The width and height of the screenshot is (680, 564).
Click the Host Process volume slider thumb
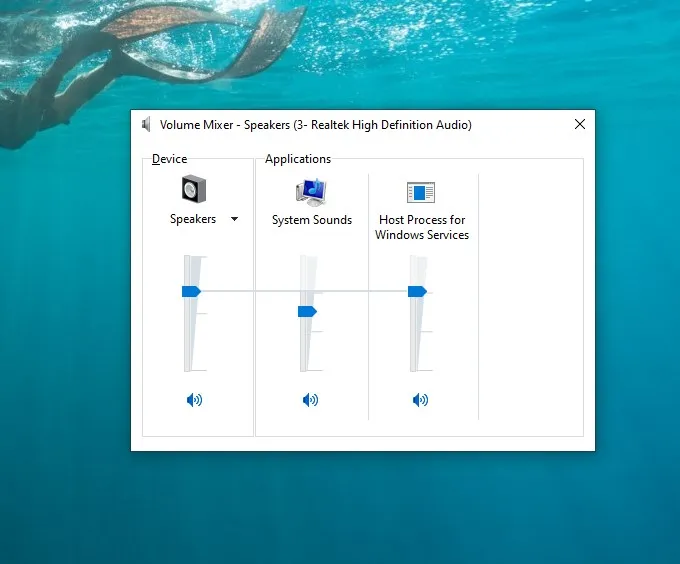click(x=417, y=291)
